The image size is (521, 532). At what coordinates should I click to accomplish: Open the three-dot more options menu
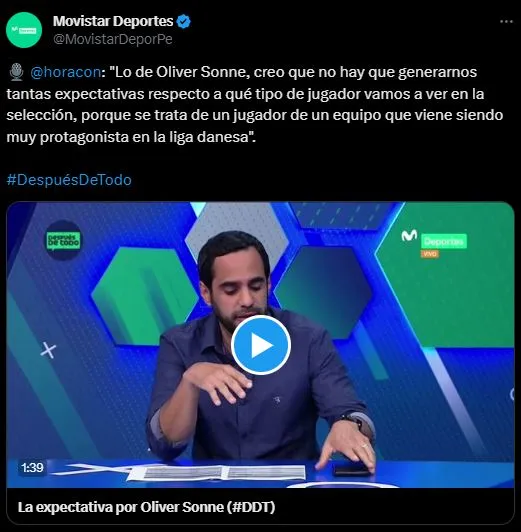point(506,22)
